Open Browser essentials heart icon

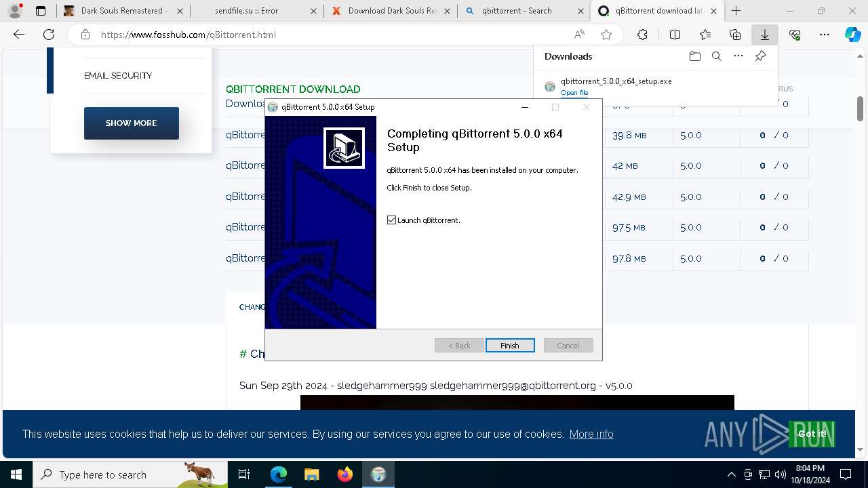(795, 35)
